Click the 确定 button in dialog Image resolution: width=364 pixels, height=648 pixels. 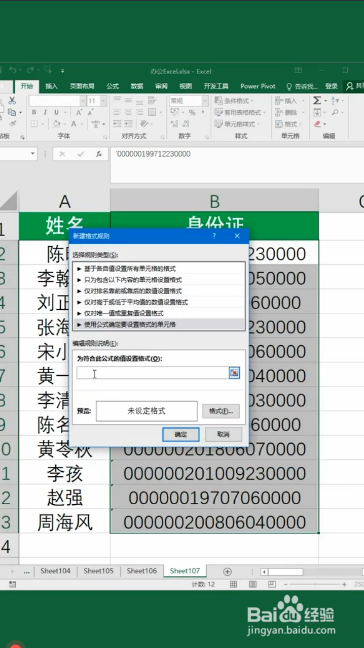point(181,434)
